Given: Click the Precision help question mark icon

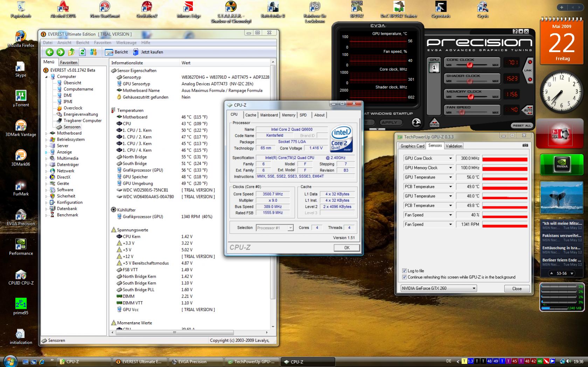Looking at the screenshot, I should pos(515,31).
